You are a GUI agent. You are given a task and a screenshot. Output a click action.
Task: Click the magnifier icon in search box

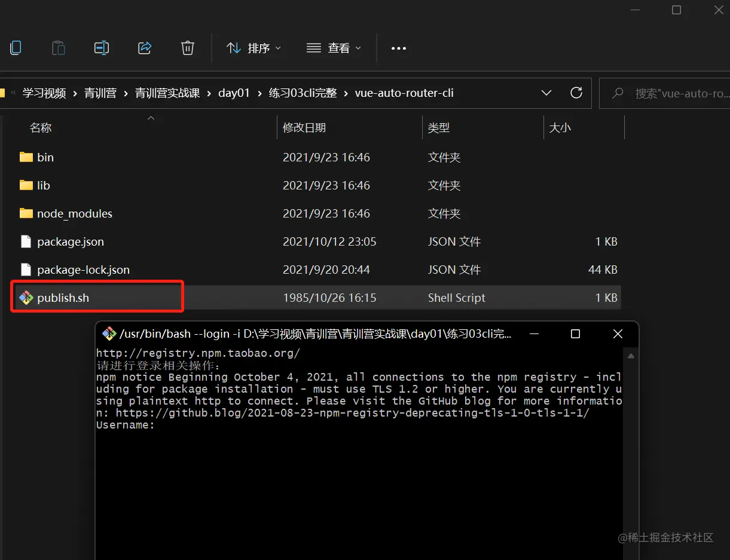tap(618, 93)
